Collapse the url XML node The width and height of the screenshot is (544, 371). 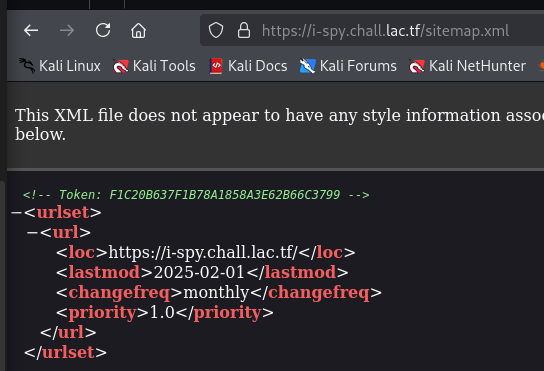(32, 232)
